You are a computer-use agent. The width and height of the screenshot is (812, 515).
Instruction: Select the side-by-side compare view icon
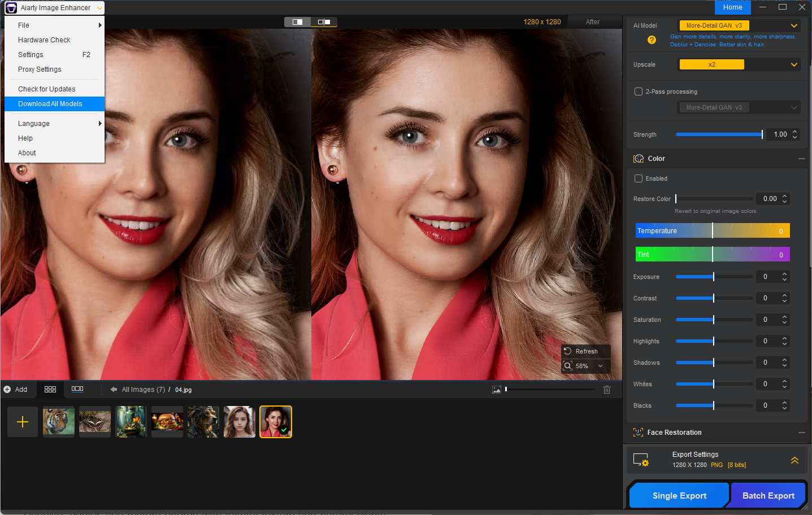coord(324,22)
